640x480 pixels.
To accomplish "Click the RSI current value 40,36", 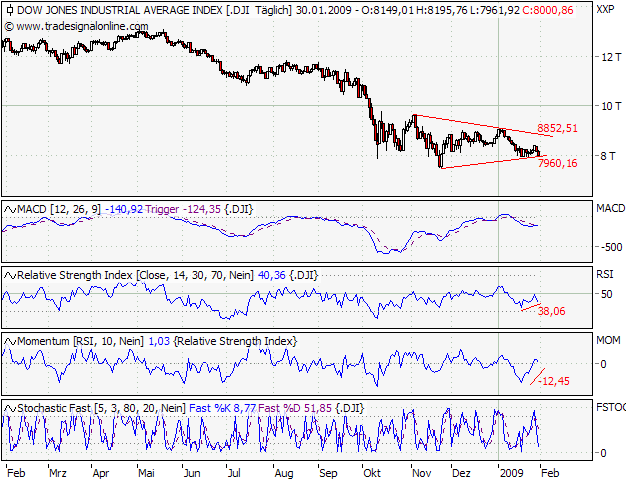I will [x=271, y=276].
